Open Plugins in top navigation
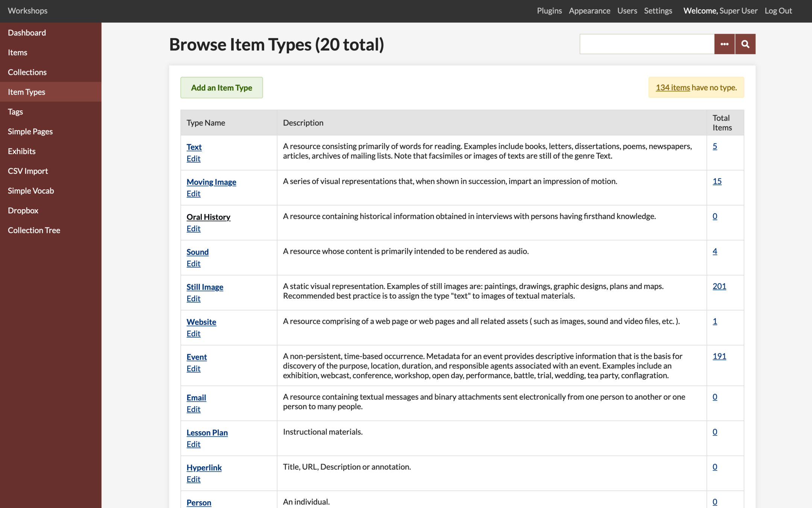 [x=549, y=11]
